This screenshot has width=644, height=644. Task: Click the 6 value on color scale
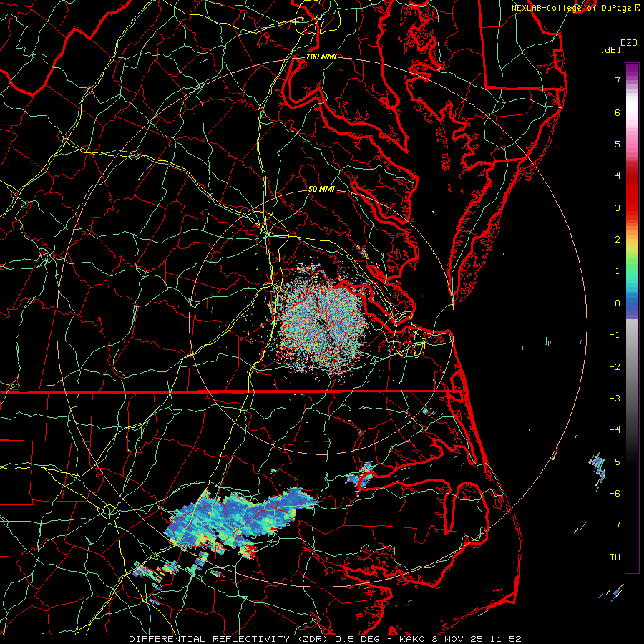[x=618, y=112]
